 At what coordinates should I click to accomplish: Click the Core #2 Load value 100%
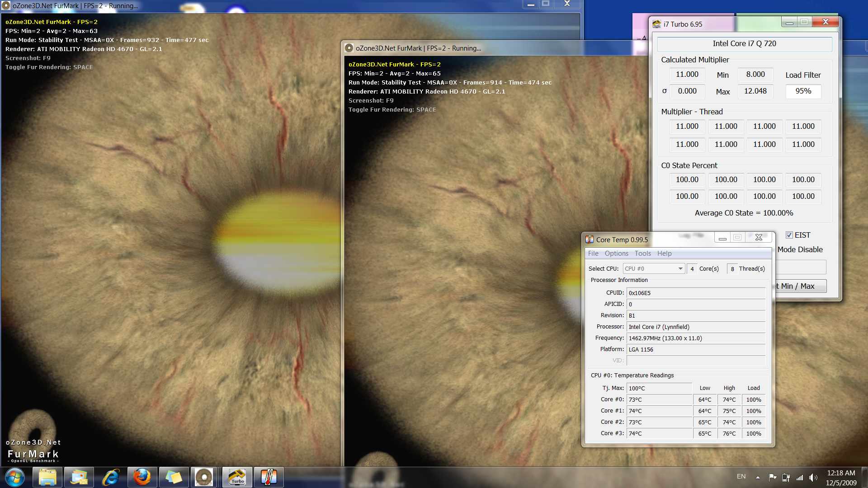(x=754, y=422)
